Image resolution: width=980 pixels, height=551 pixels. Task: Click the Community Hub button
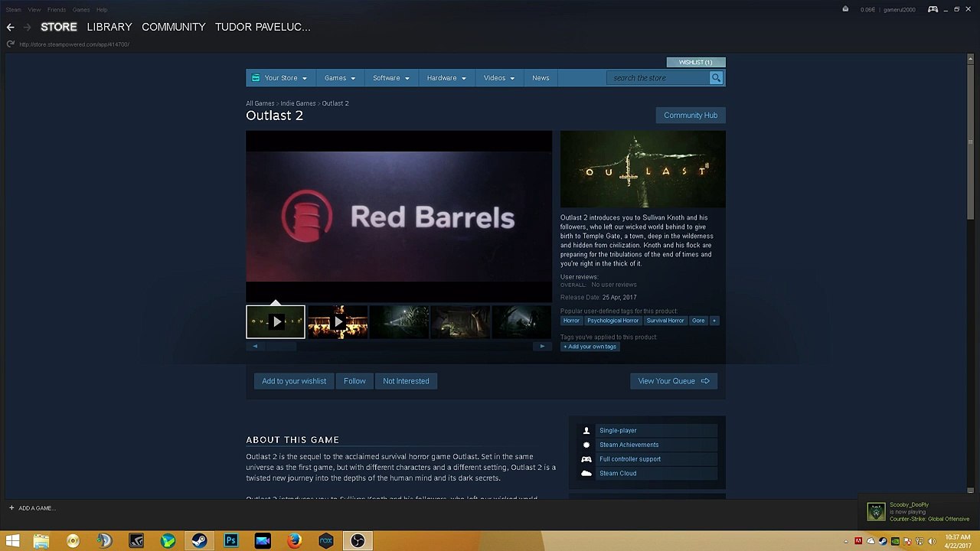691,116
